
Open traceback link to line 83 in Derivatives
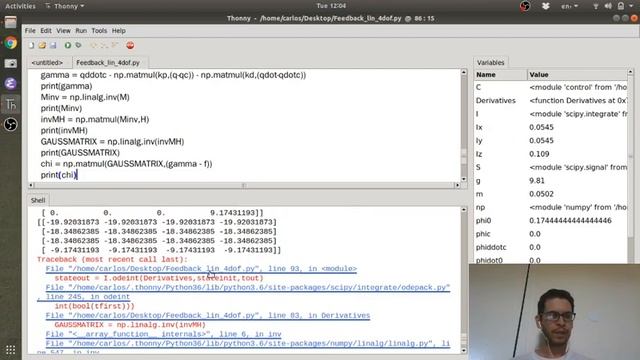point(208,316)
